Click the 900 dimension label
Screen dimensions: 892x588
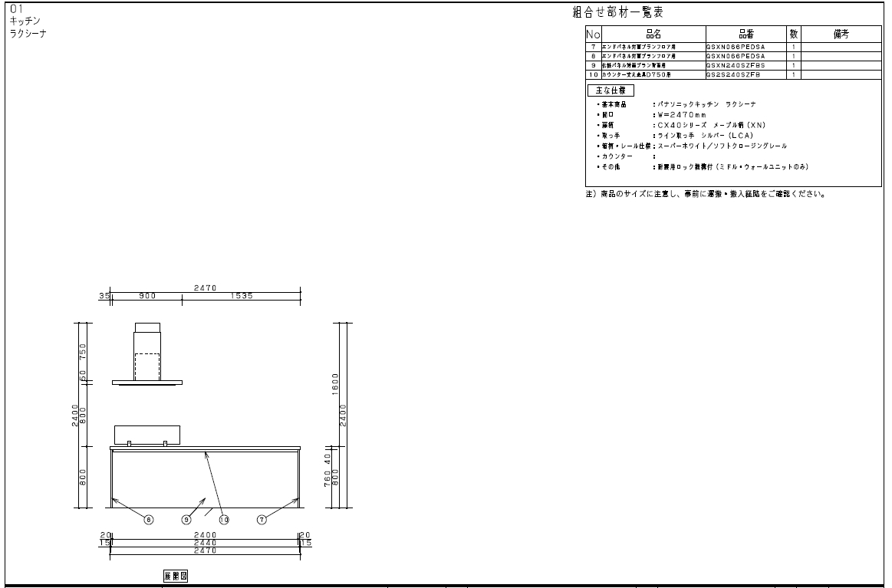coord(148,296)
